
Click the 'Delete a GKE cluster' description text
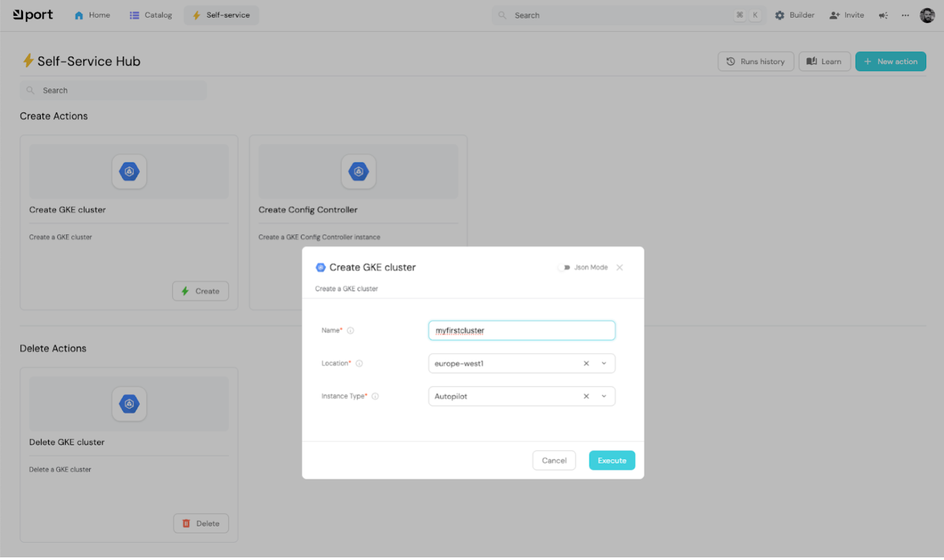tap(60, 470)
